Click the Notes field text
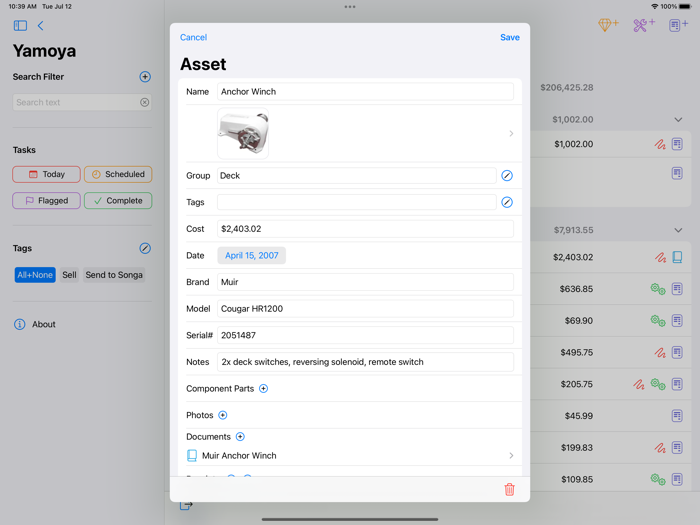The image size is (700, 525). [x=365, y=362]
